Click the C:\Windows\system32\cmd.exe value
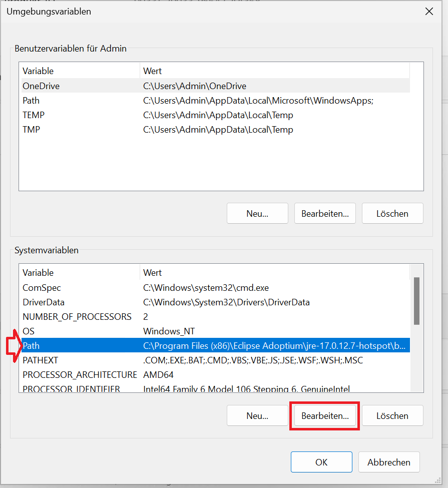 point(206,288)
